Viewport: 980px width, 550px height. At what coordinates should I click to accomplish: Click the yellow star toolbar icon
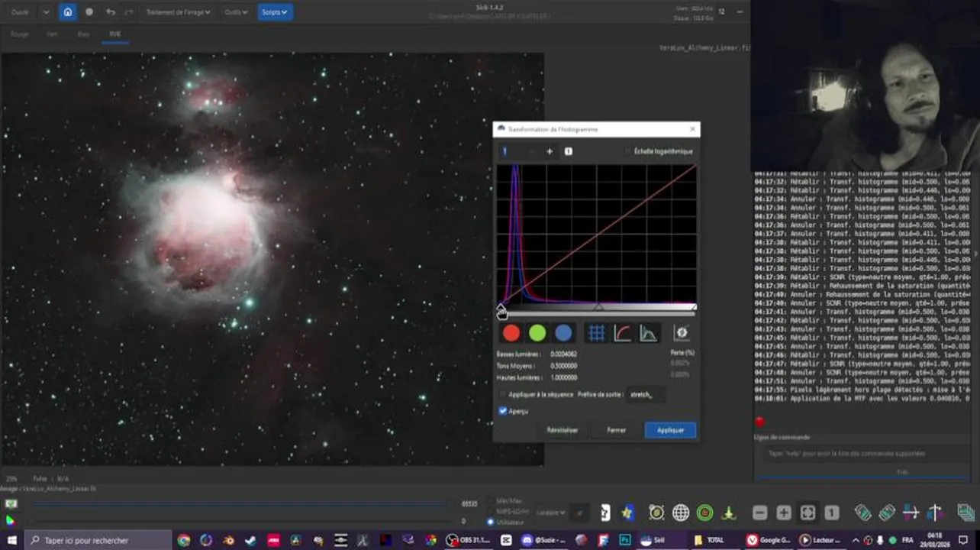[x=628, y=513]
